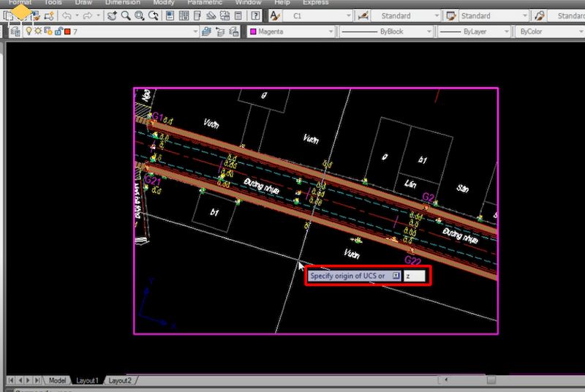The image size is (585, 392).
Task: Toggle layer 7 freeze sun icon
Action: pyautogui.click(x=38, y=31)
